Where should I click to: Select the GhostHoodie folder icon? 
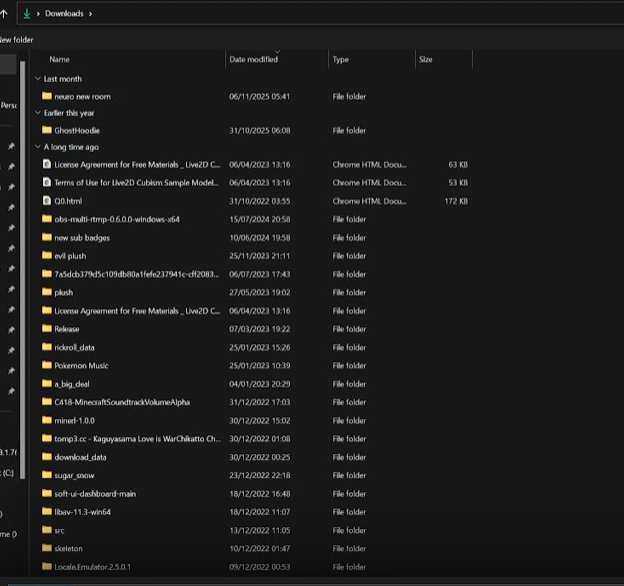point(46,130)
